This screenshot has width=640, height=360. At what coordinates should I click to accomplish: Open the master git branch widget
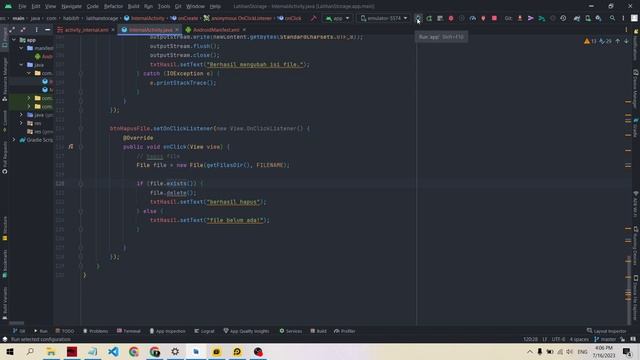click(x=605, y=339)
